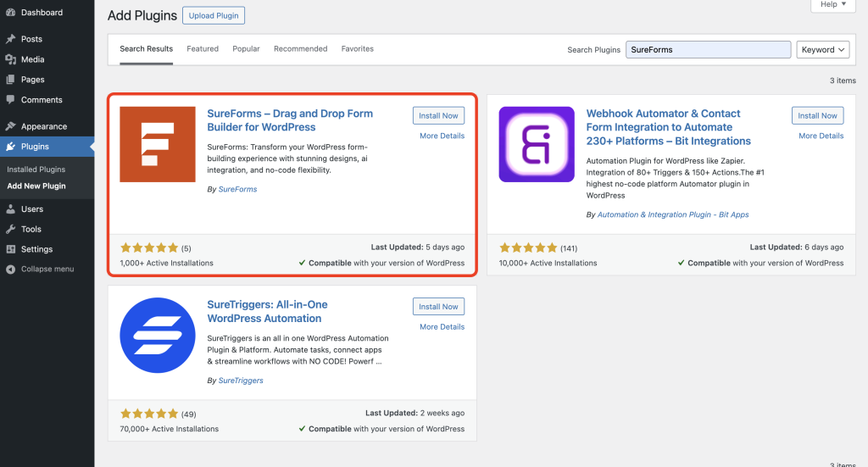The height and width of the screenshot is (467, 868).
Task: Click the Upload Plugin button
Action: [214, 15]
